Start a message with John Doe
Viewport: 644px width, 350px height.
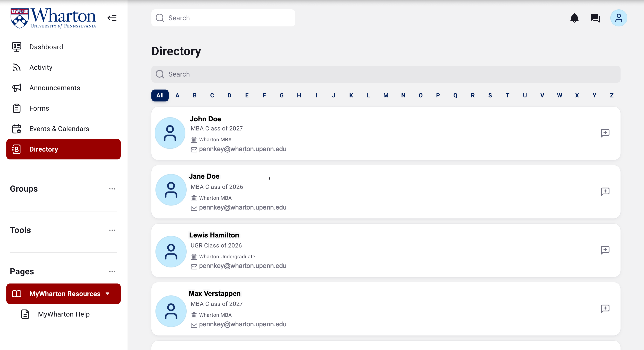pos(605,133)
